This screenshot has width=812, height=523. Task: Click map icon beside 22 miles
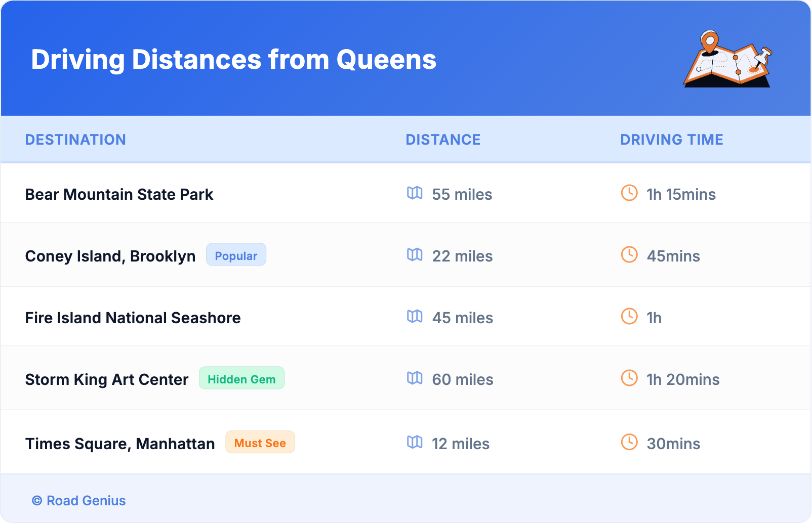pos(415,255)
